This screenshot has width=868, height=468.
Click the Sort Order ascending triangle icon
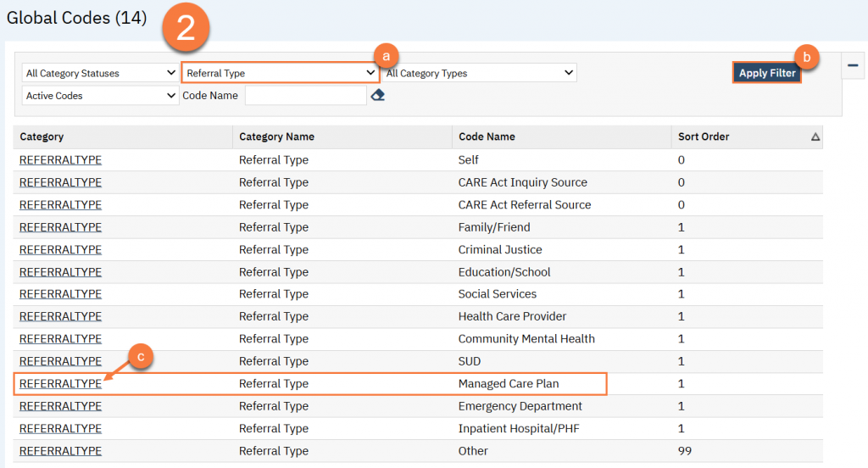coord(815,137)
